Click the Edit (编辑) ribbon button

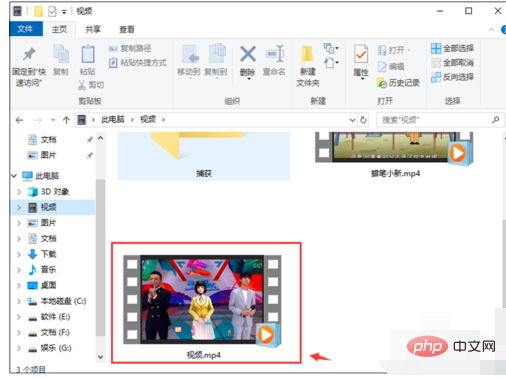click(391, 67)
